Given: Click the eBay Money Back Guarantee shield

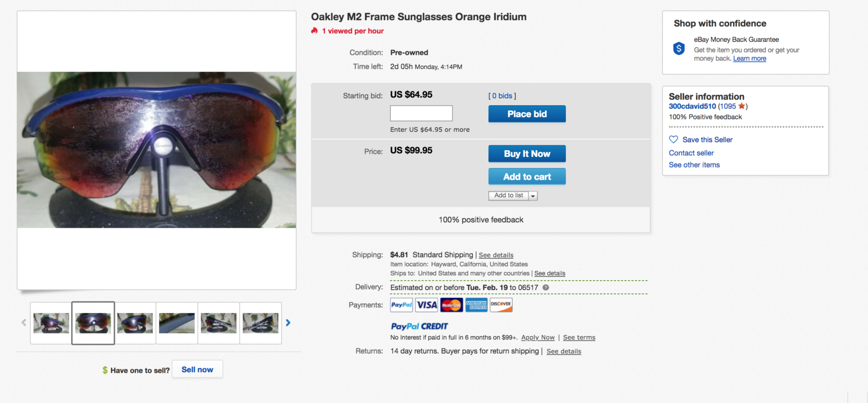Looking at the screenshot, I should click(679, 49).
